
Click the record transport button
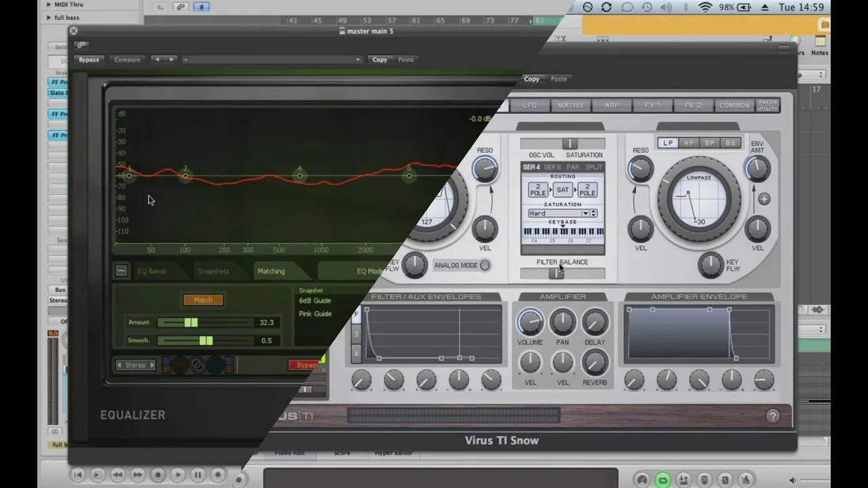point(218,475)
